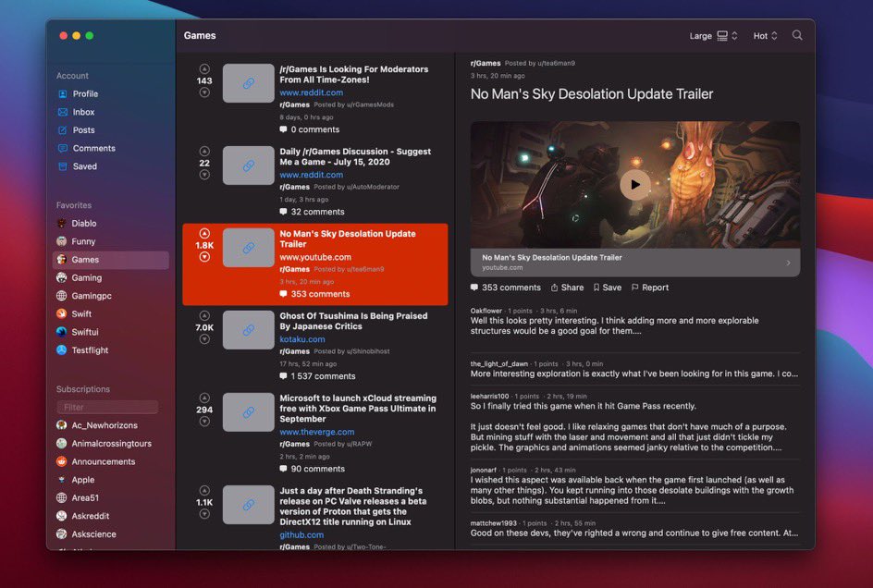Save the No Man's Sky post

point(608,288)
